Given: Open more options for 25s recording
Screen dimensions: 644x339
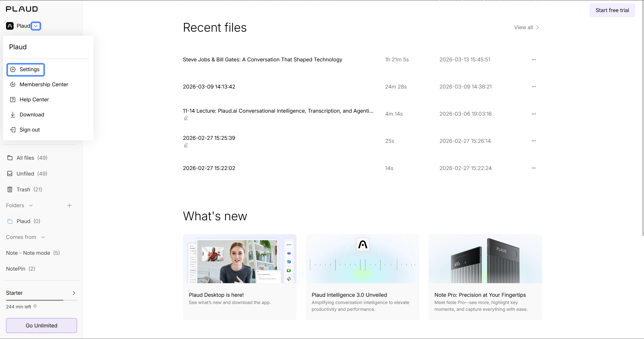Looking at the screenshot, I should coord(534,141).
